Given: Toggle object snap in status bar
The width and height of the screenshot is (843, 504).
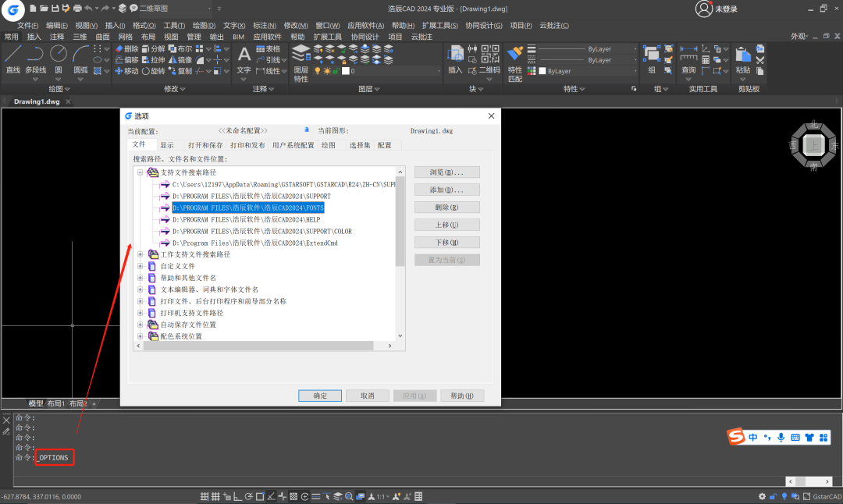Looking at the screenshot, I should 260,496.
